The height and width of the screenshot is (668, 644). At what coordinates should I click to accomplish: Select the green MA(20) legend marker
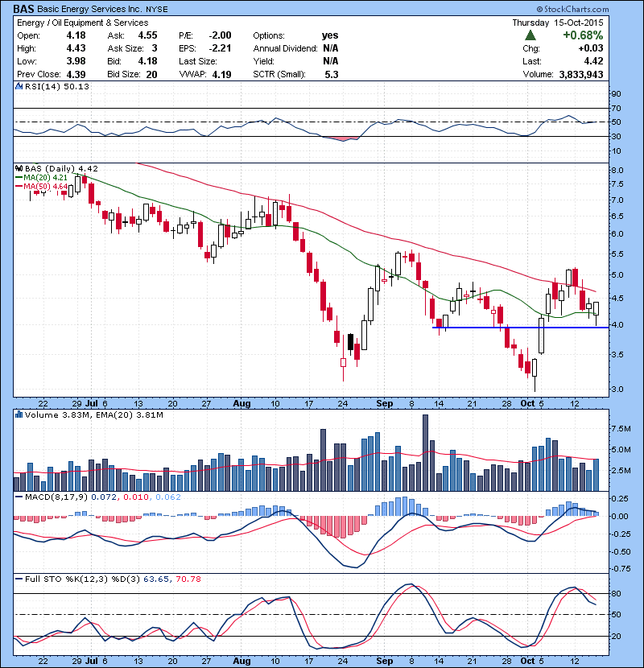(x=19, y=177)
